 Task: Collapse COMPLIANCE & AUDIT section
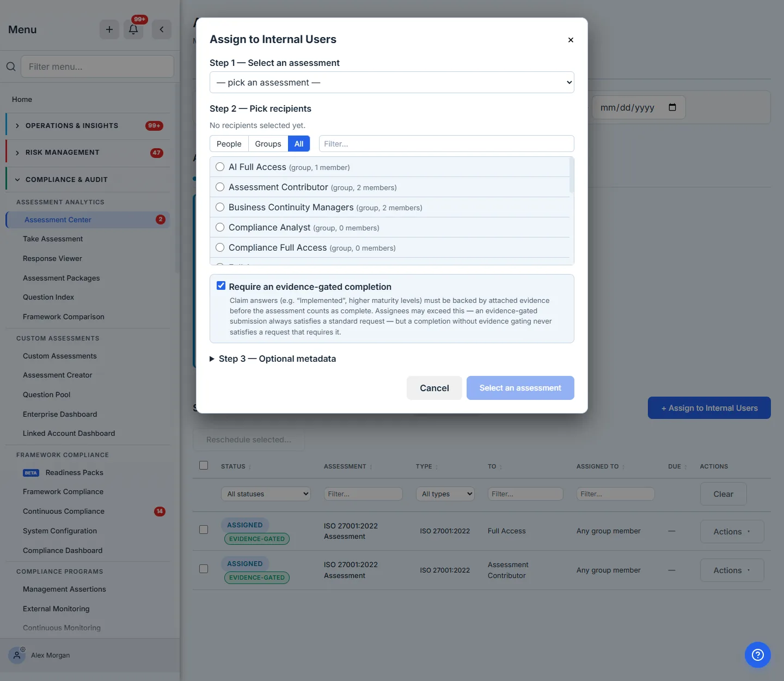88,179
